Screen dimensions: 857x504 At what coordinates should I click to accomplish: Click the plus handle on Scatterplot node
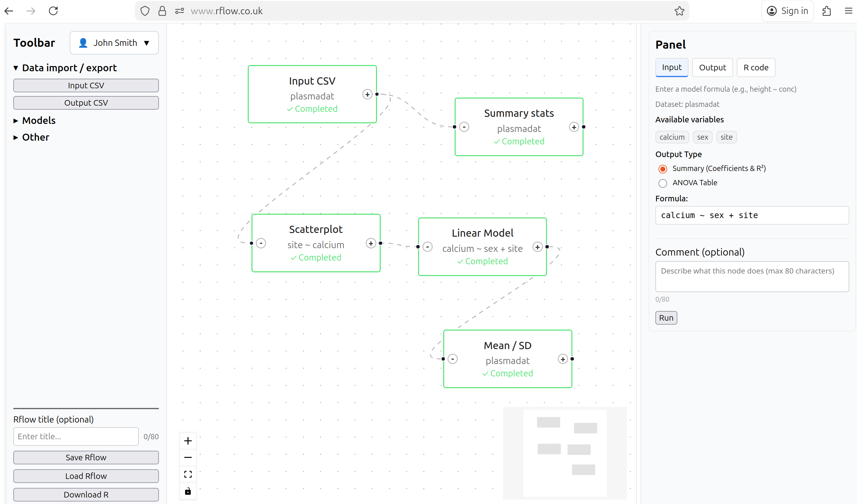tap(371, 243)
